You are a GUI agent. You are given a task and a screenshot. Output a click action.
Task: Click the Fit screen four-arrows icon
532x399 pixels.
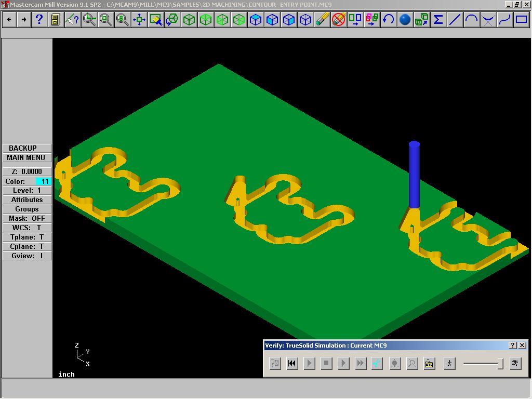[139, 20]
